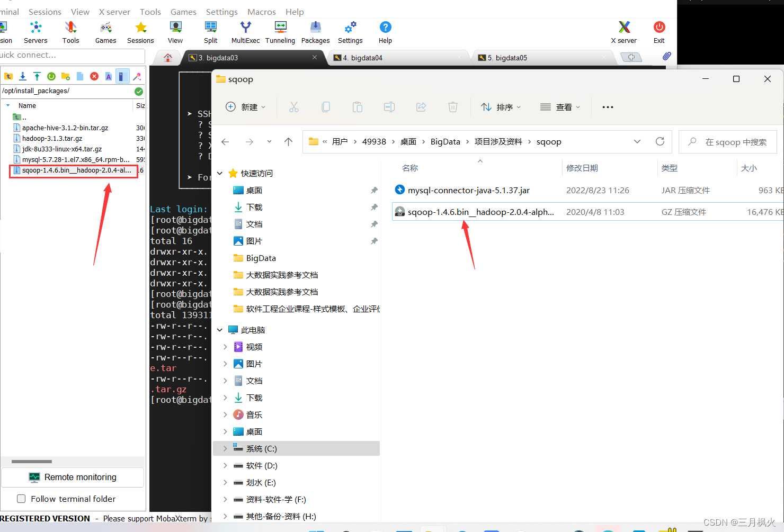Sort Explorer files by 修改日期 column

point(582,168)
